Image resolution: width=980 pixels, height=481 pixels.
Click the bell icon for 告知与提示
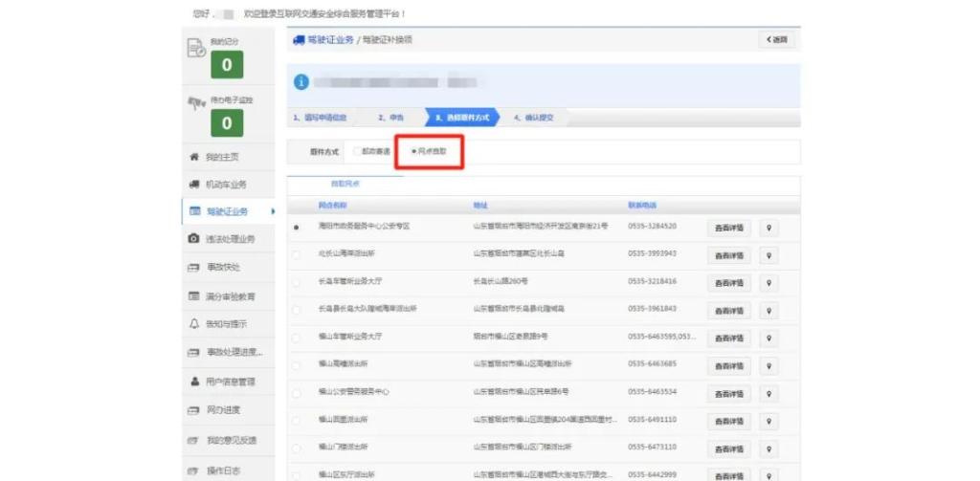tap(194, 324)
